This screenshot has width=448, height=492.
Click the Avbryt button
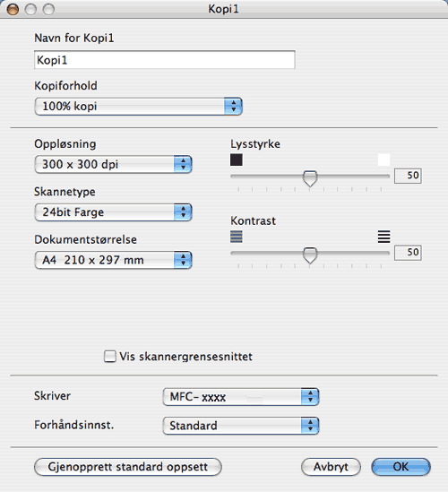tap(331, 467)
